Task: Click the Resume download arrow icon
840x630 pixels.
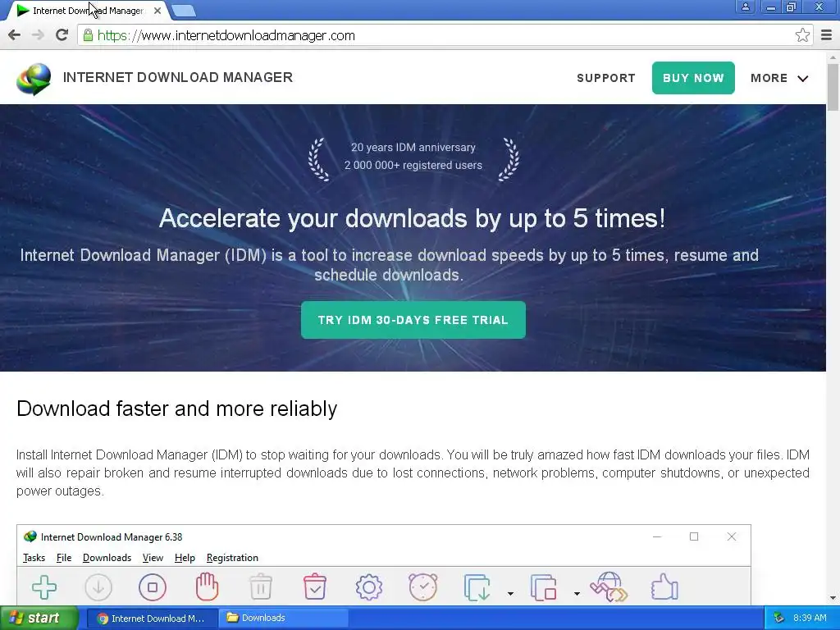Action: pos(98,587)
